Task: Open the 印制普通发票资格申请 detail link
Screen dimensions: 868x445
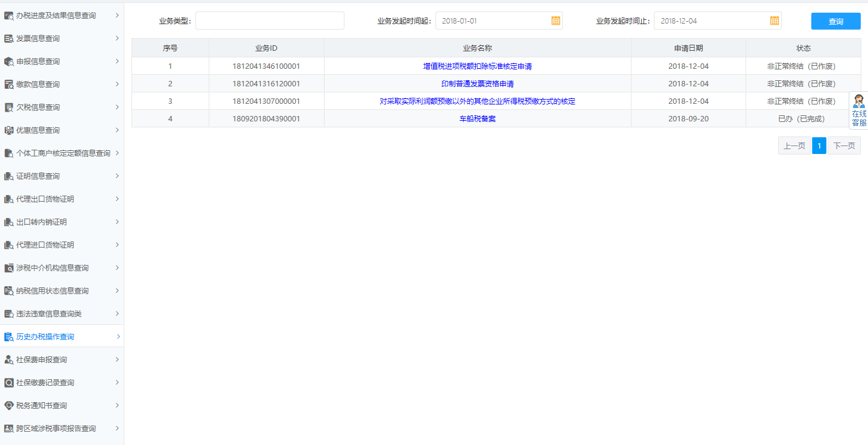Action: point(478,83)
